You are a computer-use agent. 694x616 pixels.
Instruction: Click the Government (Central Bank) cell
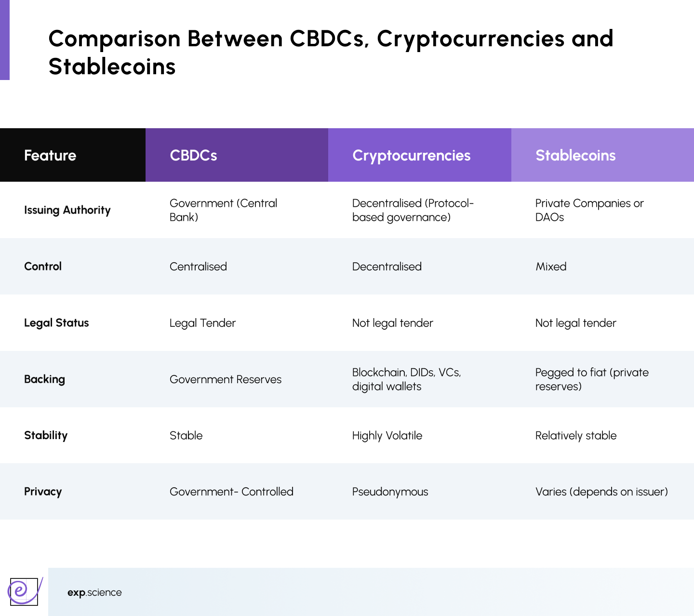point(223,210)
